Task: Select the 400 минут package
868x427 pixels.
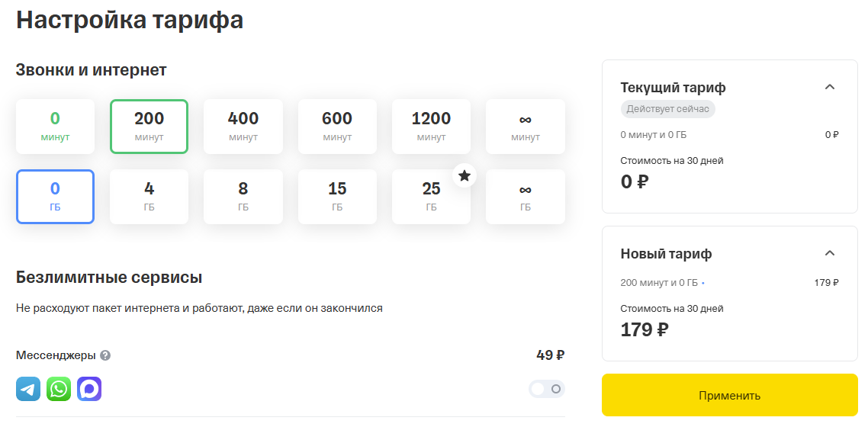Action: (x=243, y=127)
